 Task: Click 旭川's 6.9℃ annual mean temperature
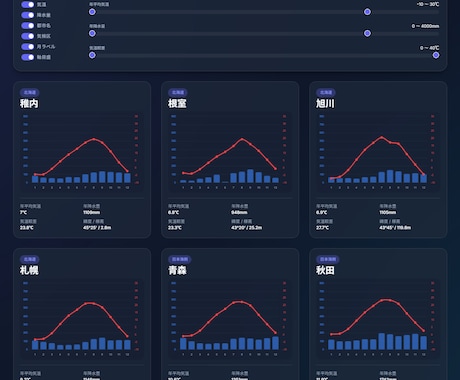pos(322,212)
